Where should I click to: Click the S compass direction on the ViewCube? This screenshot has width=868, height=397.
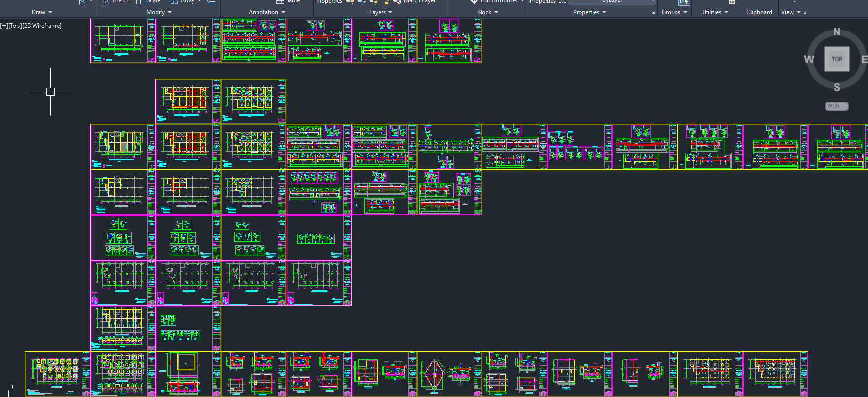pyautogui.click(x=837, y=87)
